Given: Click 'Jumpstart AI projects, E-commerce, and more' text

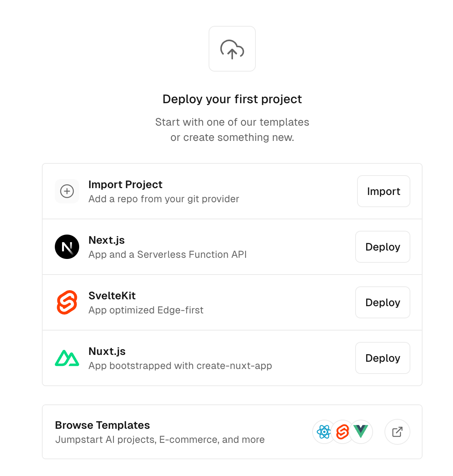Looking at the screenshot, I should click(x=160, y=440).
